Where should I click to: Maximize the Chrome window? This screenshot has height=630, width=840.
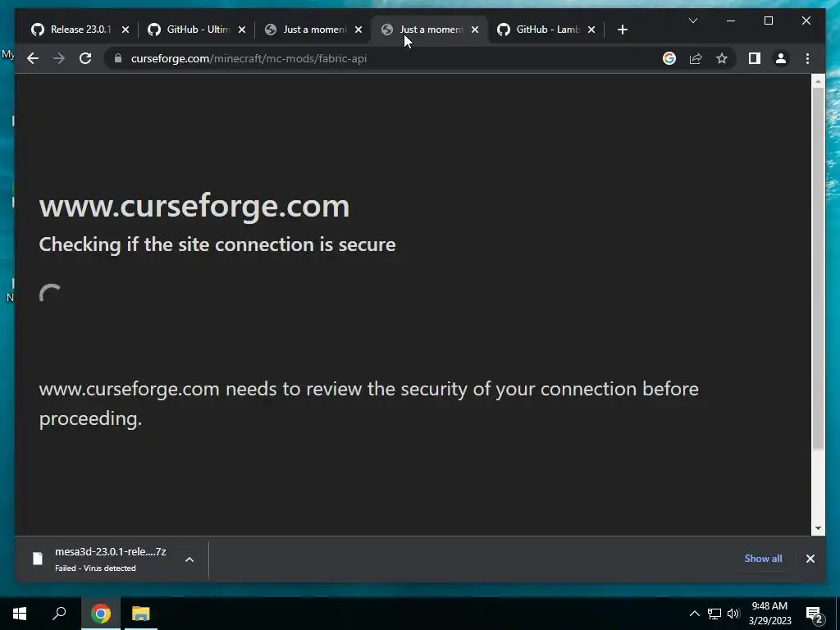pos(768,21)
